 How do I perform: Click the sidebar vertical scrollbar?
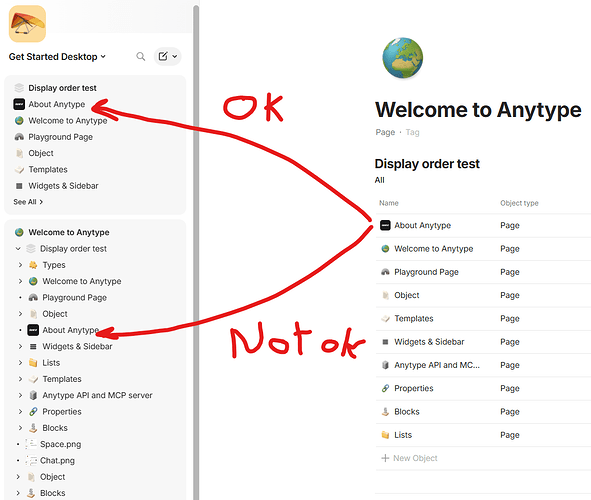click(x=196, y=252)
